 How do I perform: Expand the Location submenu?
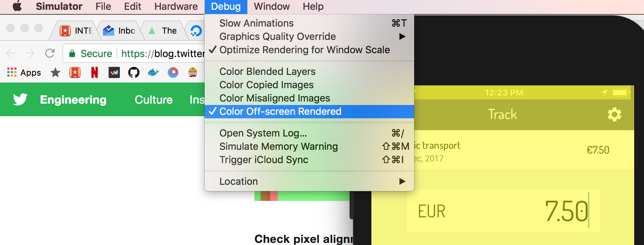[x=239, y=182]
